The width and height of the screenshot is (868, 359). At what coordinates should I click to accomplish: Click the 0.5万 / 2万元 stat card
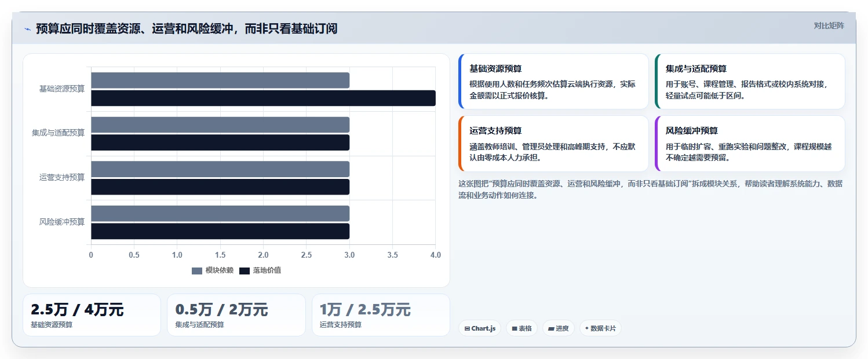[236, 315]
